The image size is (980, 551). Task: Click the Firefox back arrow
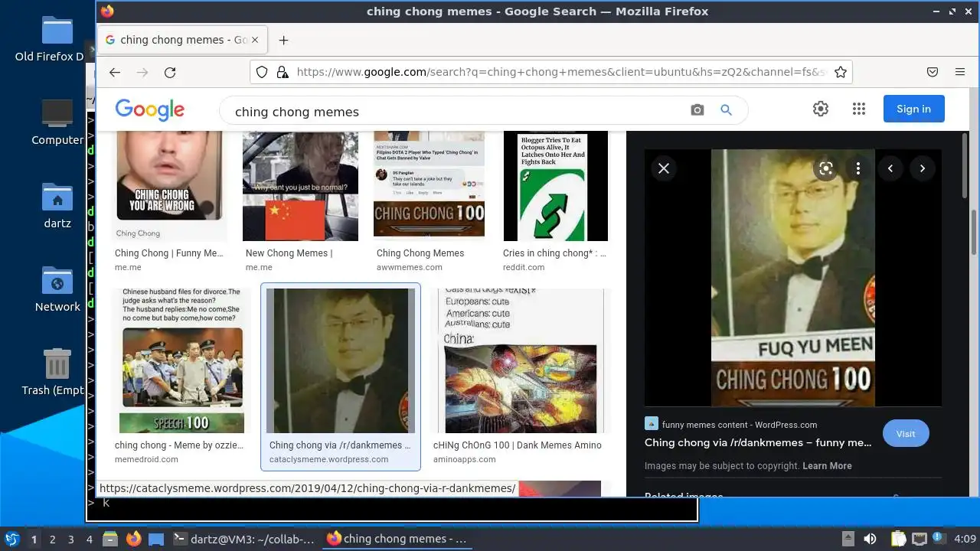[115, 72]
